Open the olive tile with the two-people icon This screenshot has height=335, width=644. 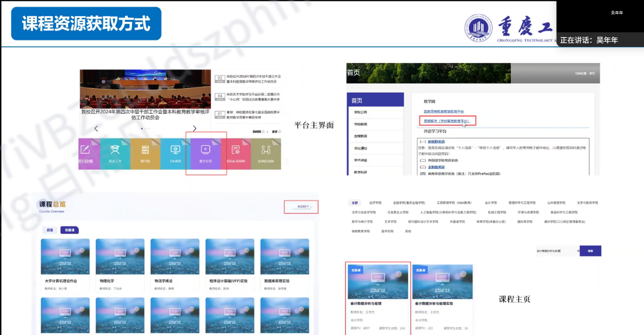266,153
